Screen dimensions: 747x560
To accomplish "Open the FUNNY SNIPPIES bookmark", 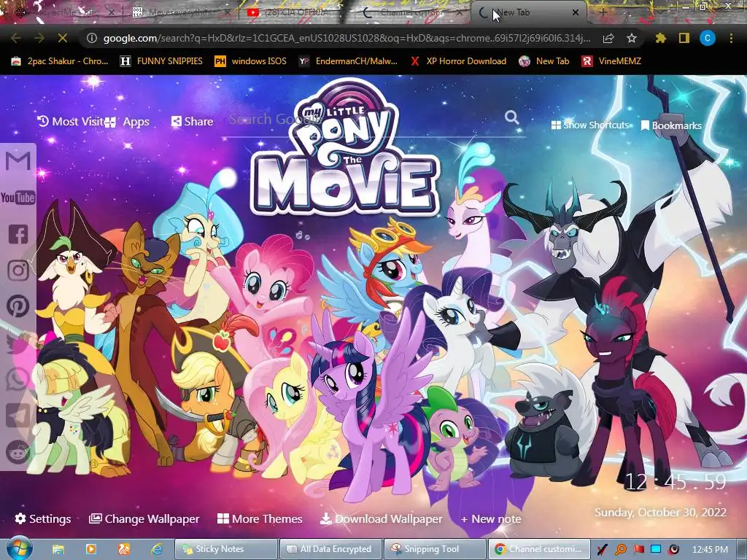I will 161,61.
